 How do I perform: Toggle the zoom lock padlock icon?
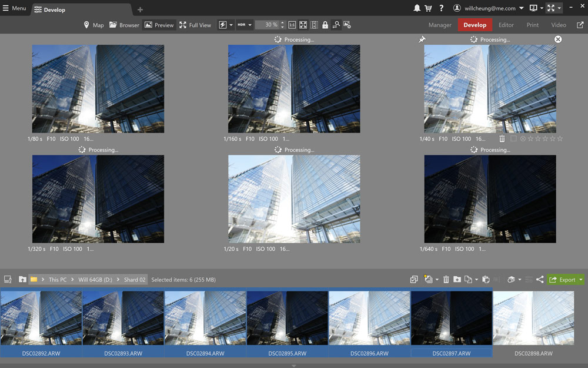coord(325,25)
